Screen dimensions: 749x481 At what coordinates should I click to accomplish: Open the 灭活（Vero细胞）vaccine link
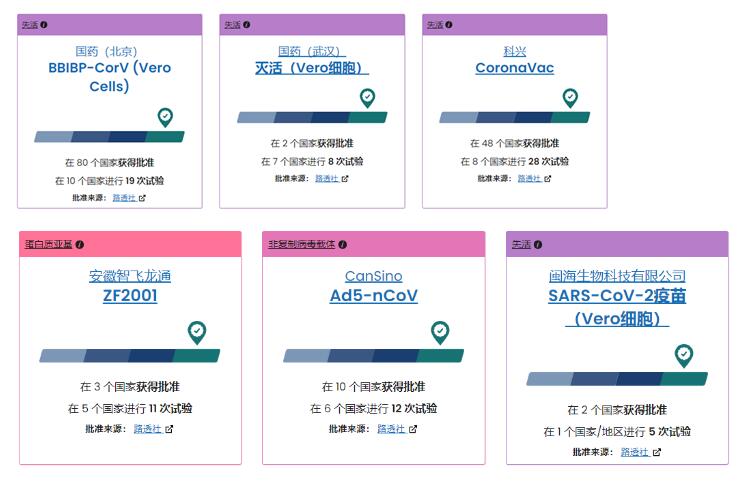(311, 68)
